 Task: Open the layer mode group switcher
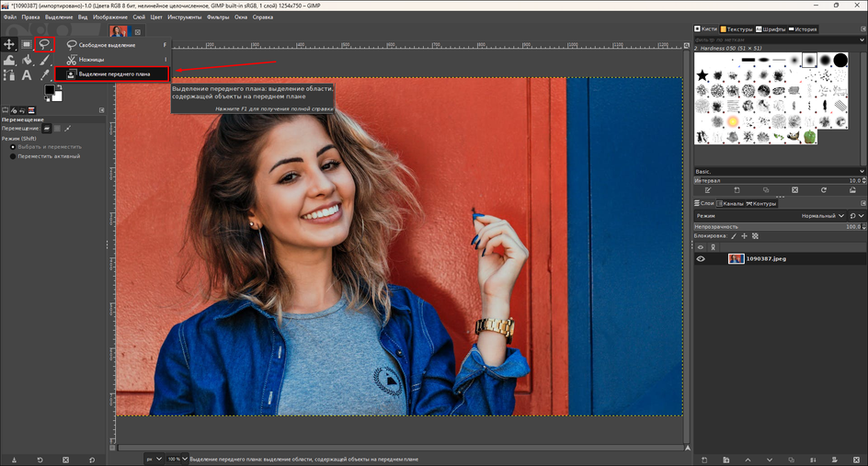tap(856, 216)
